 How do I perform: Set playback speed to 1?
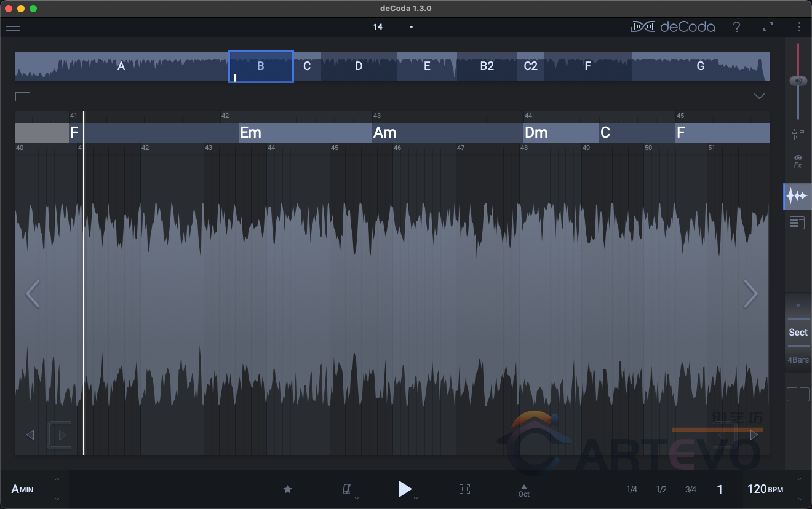point(720,490)
